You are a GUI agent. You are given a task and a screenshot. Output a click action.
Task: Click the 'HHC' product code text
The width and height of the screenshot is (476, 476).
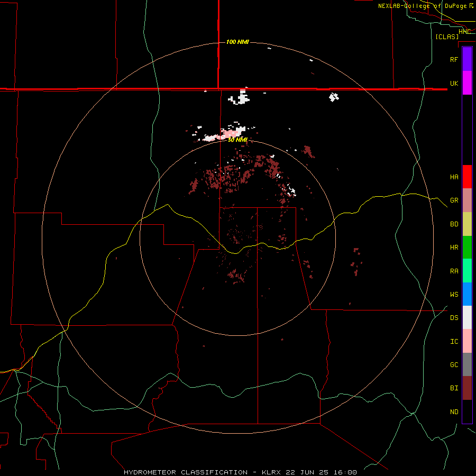click(x=464, y=32)
